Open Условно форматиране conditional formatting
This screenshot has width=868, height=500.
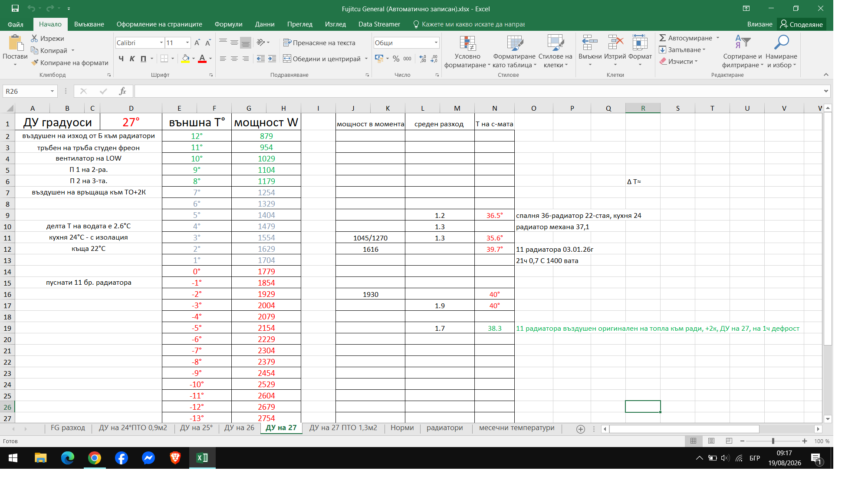click(467, 52)
